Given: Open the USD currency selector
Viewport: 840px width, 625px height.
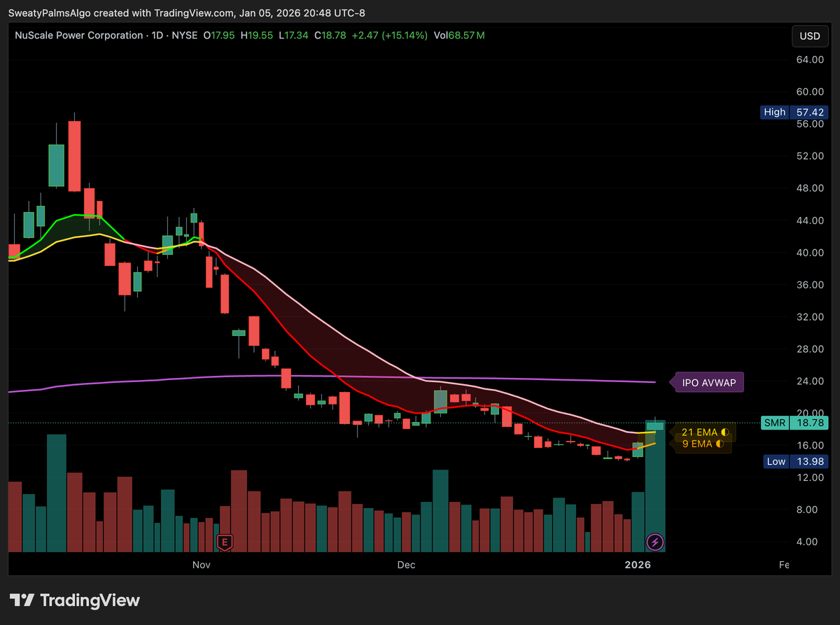Looking at the screenshot, I should (809, 36).
